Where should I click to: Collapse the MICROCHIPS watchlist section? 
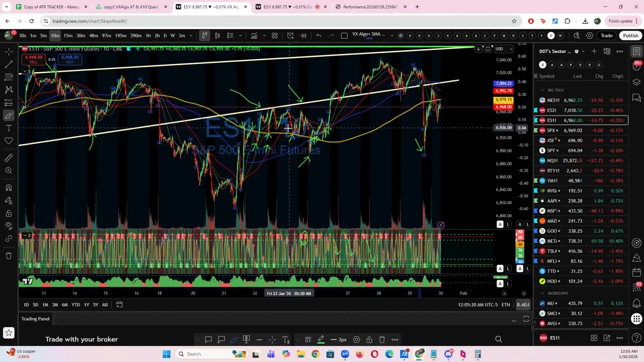[x=542, y=293]
